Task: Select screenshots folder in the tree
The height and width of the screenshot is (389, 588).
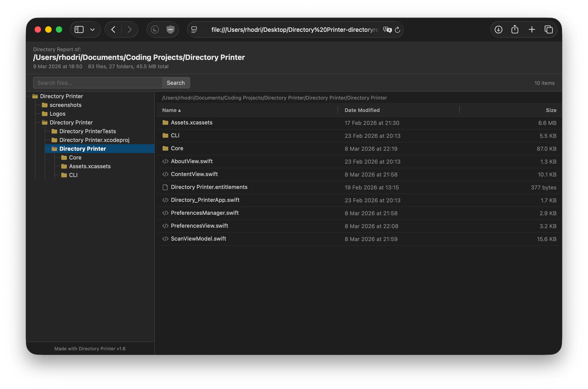Action: coord(65,105)
